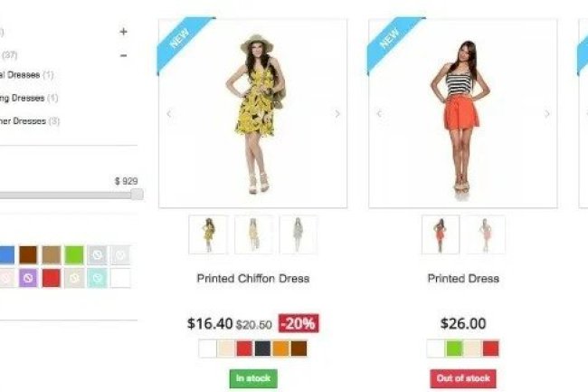Open the Printed Dress product link
Image resolution: width=588 pixels, height=392 pixels.
tap(463, 278)
